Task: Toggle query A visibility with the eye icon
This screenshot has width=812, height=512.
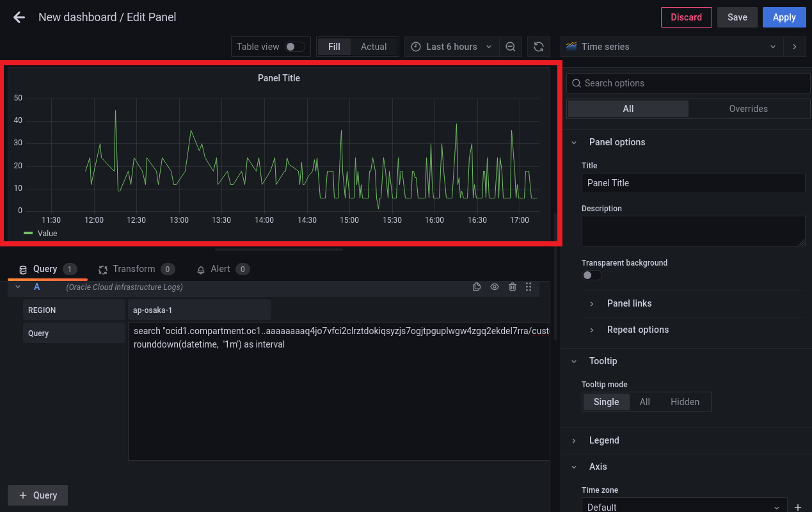Action: [x=495, y=287]
